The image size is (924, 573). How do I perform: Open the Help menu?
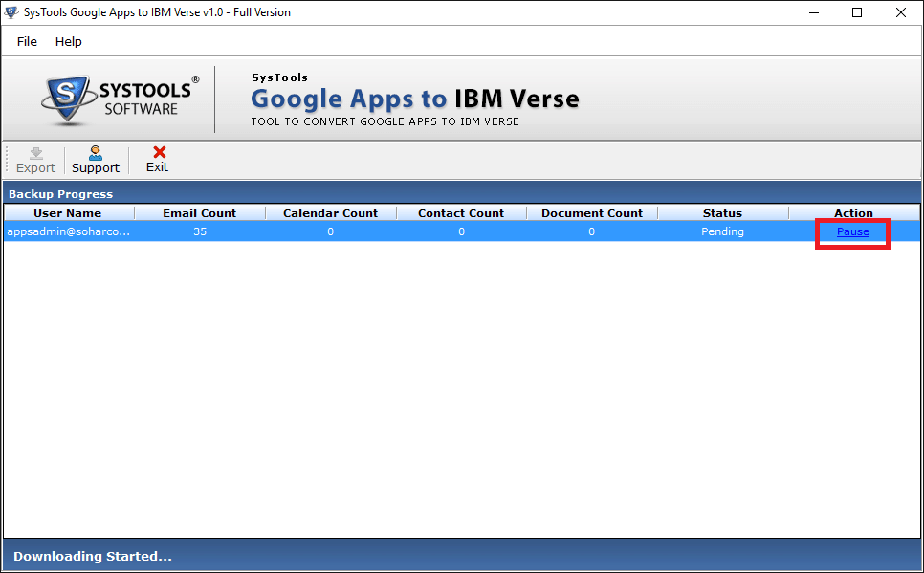[68, 42]
